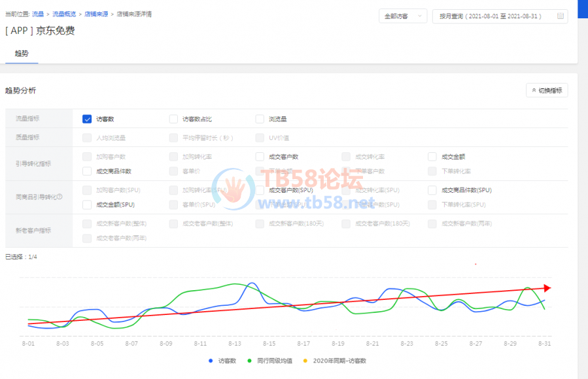This screenshot has height=379, width=588.
Task: Click the 成交转化率(SPU) checkbox
Action: tap(346, 190)
